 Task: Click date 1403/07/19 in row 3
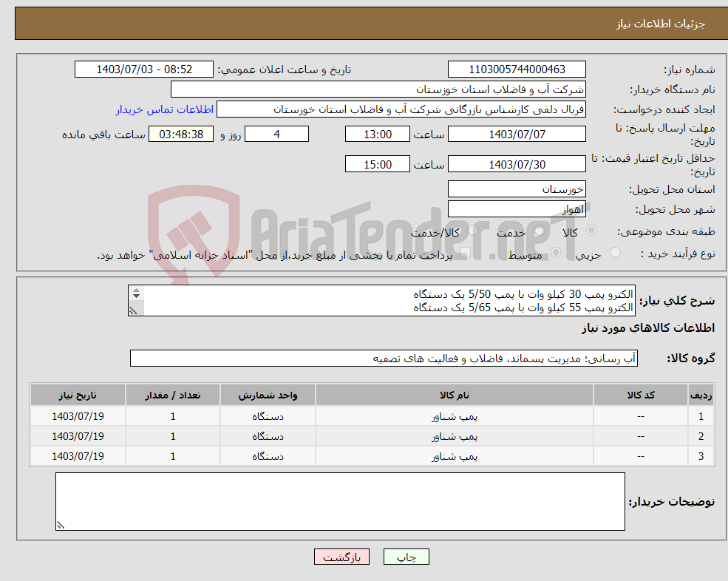(78, 457)
